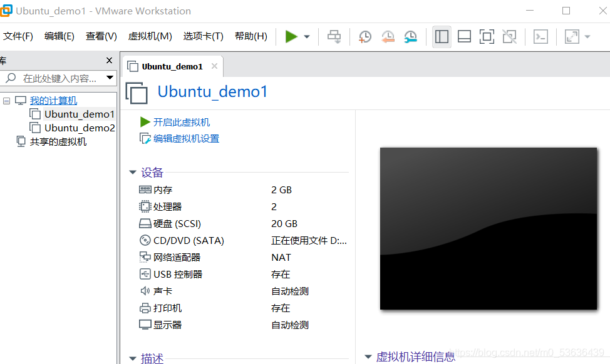Viewport: 610px width, 364px height.
Task: Click the 内存 memory device icon
Action: [145, 190]
